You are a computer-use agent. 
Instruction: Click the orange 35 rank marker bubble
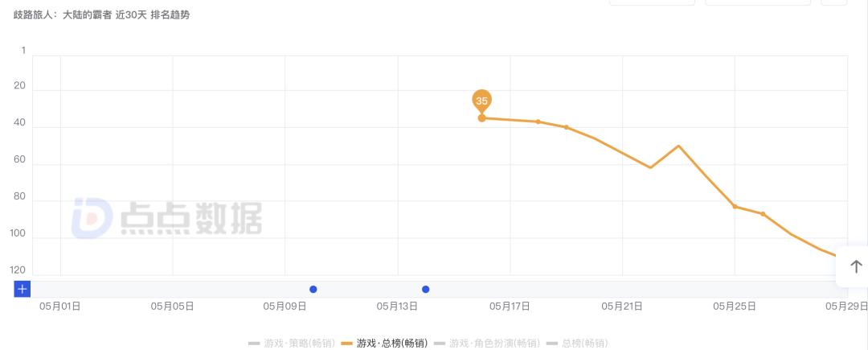point(481,101)
